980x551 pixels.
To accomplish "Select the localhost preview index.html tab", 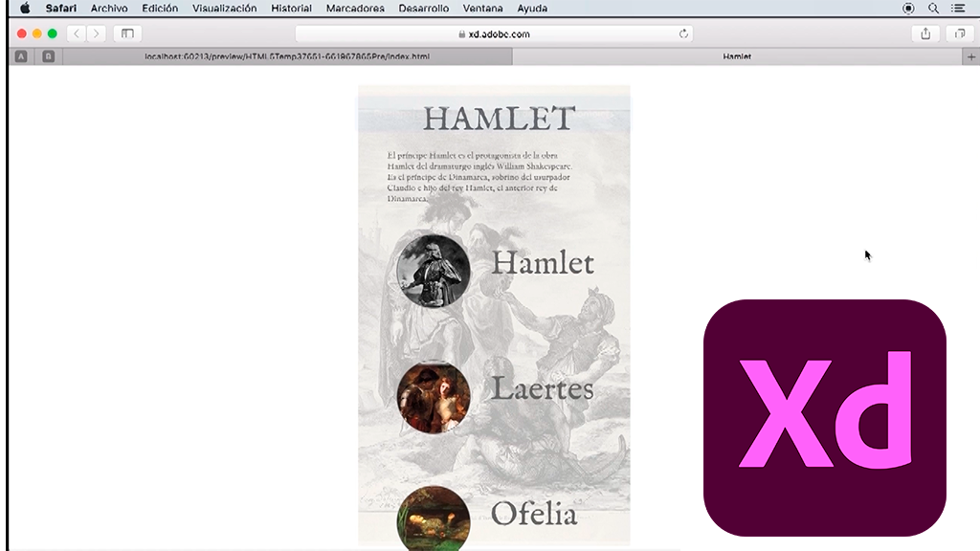I will pyautogui.click(x=287, y=56).
